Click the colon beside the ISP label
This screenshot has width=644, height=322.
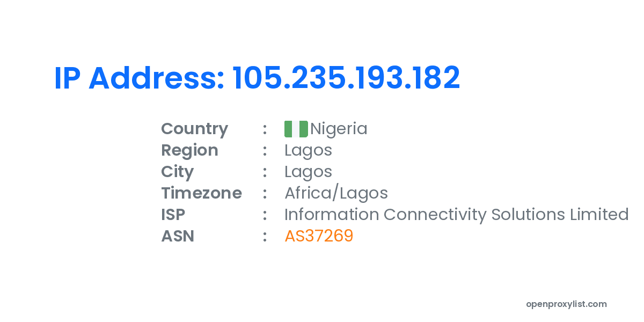[265, 215]
